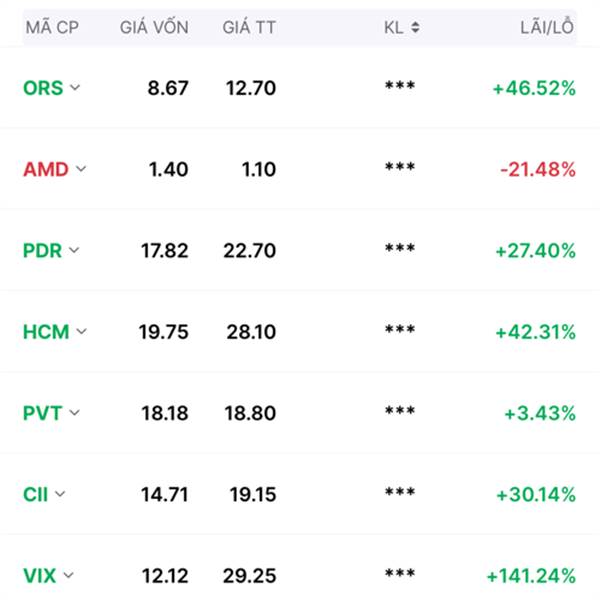Expand the VIX stock chevron
The image size is (600, 600).
(68, 575)
